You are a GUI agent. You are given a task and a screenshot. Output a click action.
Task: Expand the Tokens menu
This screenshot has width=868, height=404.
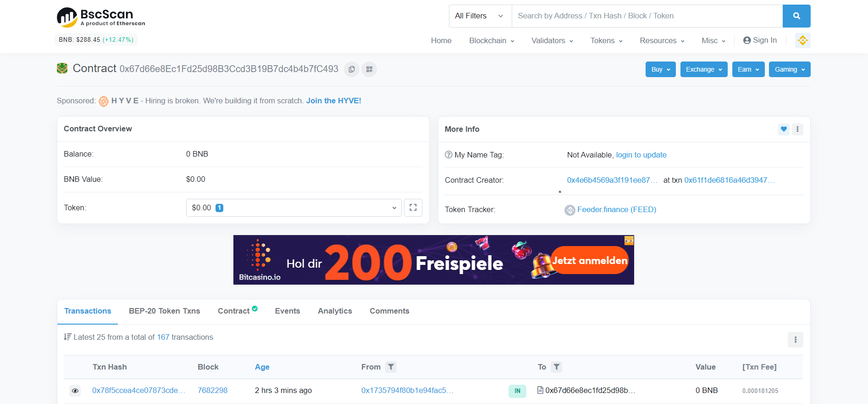pyautogui.click(x=606, y=40)
